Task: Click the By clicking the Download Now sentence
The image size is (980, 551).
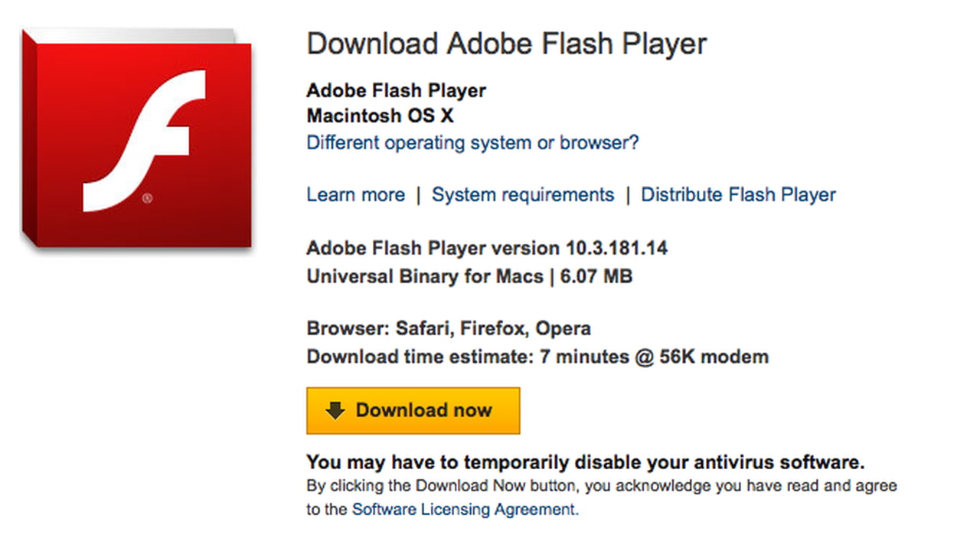Action: [x=601, y=497]
